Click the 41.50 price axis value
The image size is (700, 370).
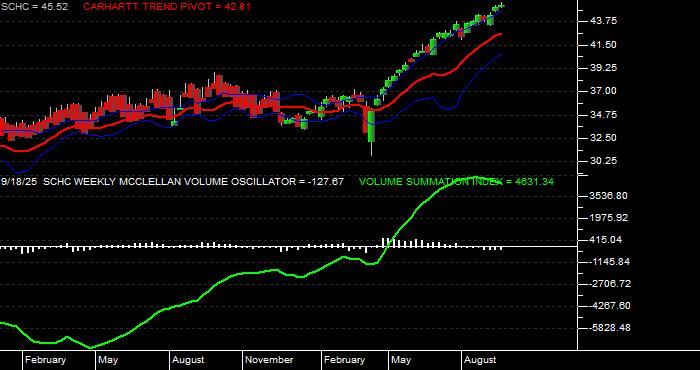[605, 45]
